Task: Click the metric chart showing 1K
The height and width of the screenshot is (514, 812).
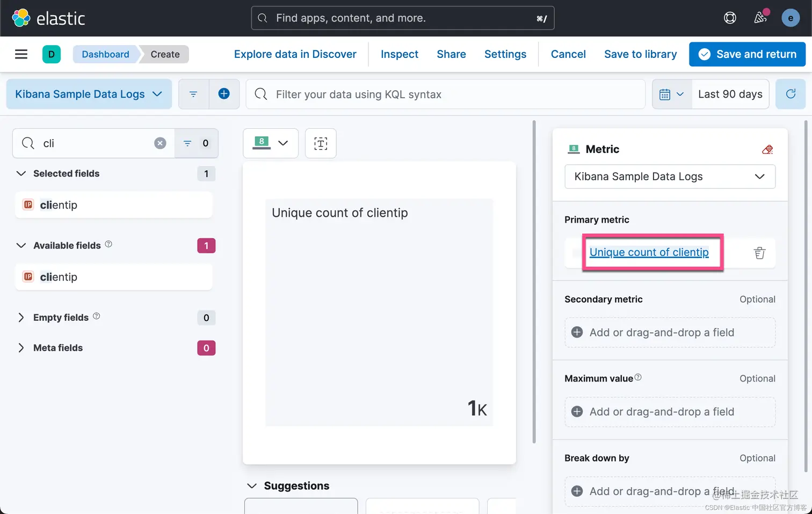Action: point(379,313)
